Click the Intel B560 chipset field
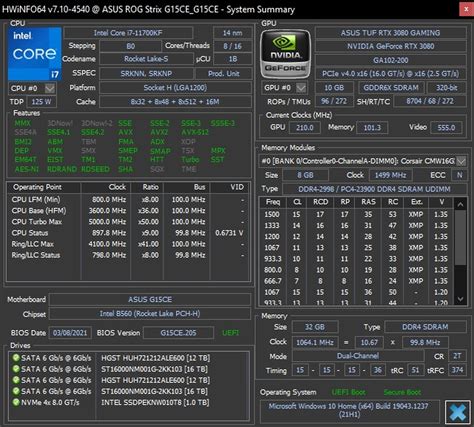The width and height of the screenshot is (474, 427). point(150,314)
